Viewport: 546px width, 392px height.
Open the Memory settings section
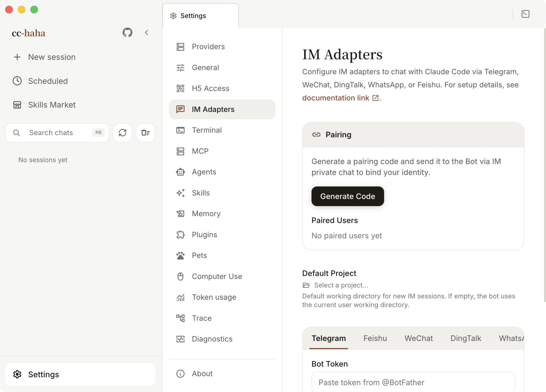point(222,214)
